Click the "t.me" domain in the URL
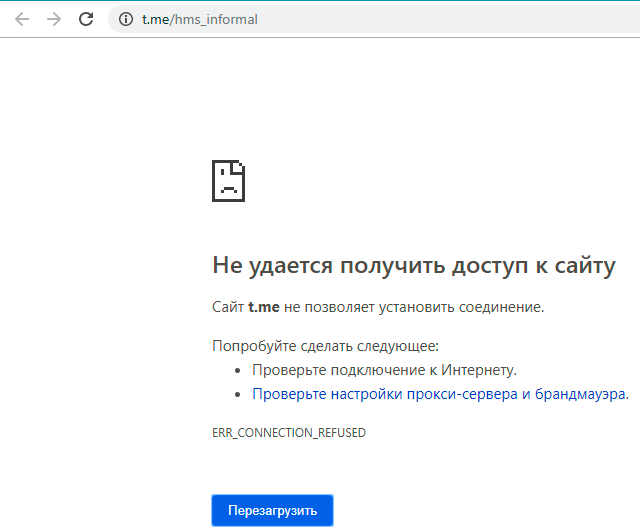 (x=155, y=19)
